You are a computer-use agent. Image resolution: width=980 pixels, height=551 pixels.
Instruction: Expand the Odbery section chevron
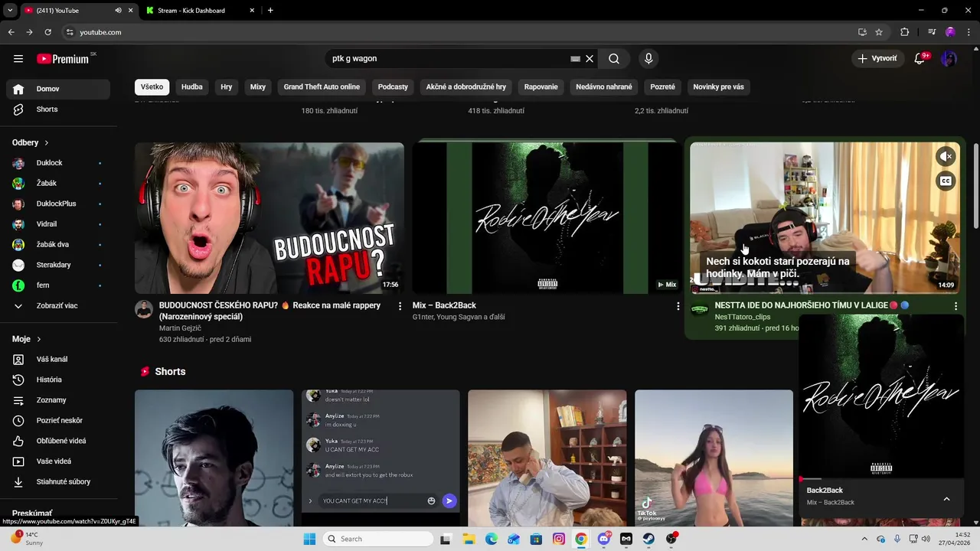tap(46, 142)
